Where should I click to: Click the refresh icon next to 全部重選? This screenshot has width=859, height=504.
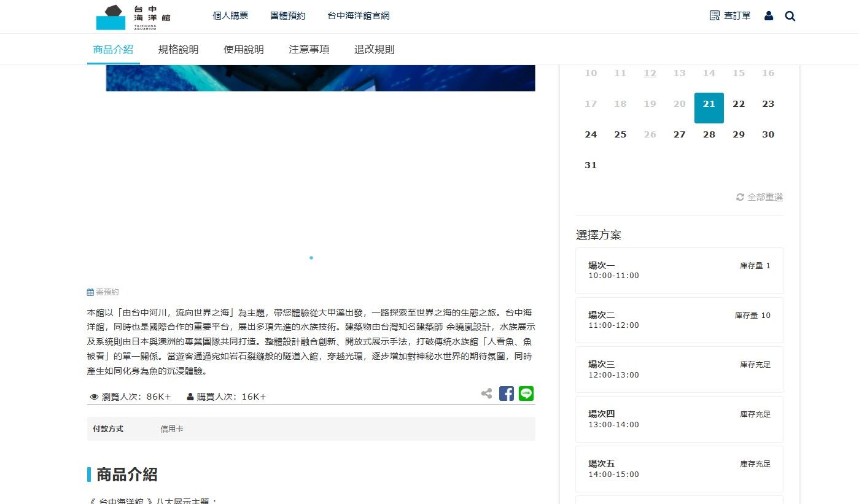[x=740, y=197]
